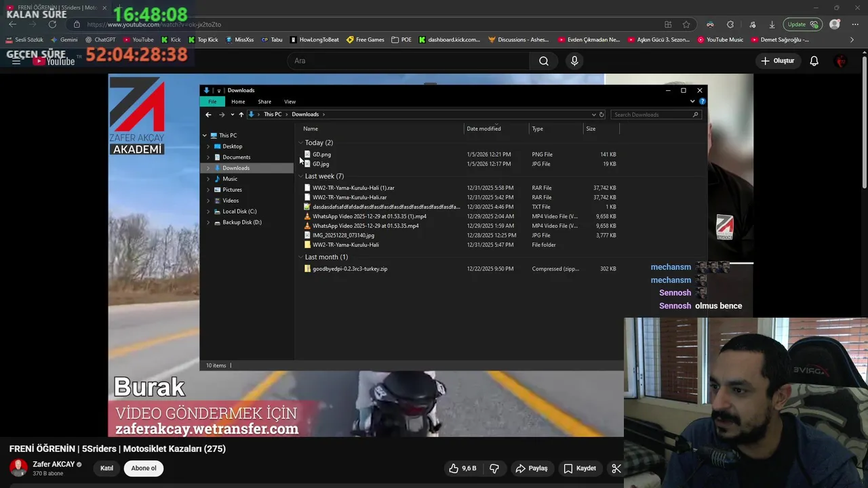The height and width of the screenshot is (488, 868).
Task: Click the Explorer forward arrow
Action: pos(221,115)
